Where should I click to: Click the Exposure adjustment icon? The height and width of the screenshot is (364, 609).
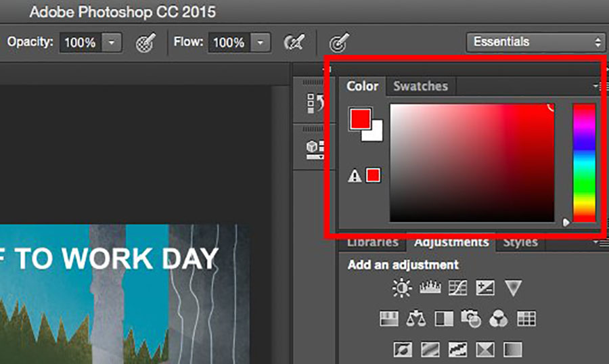pyautogui.click(x=485, y=289)
